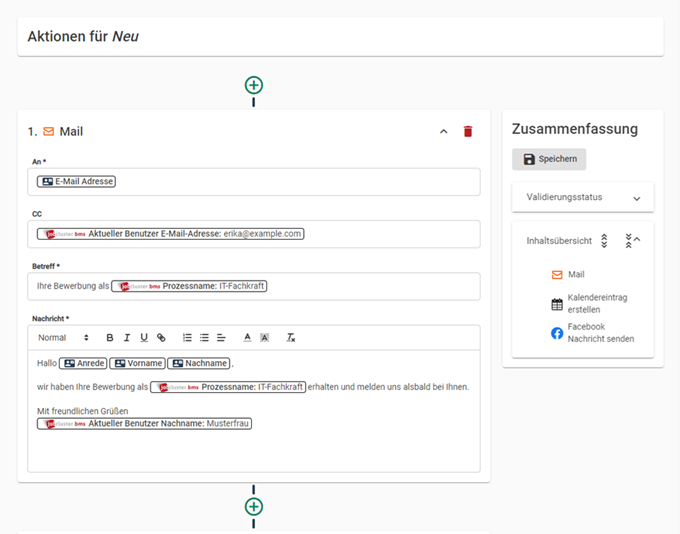Screen dimensions: 680x534
Task: Open Facebook Nachricht senden in overview
Action: [601, 333]
